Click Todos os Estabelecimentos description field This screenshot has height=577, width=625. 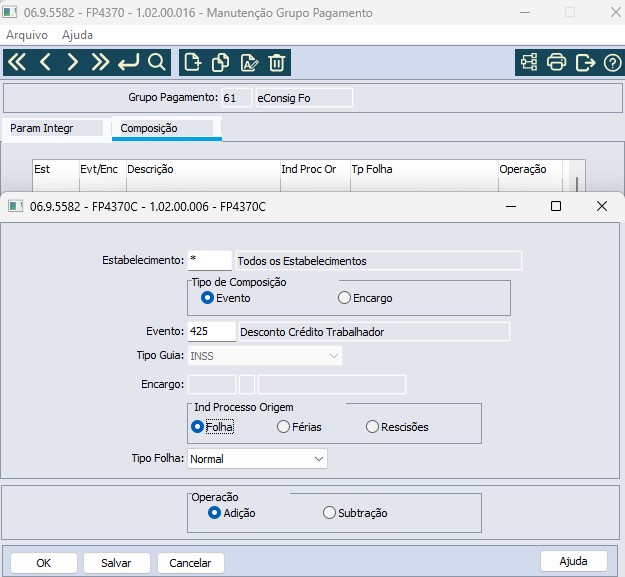coord(379,261)
